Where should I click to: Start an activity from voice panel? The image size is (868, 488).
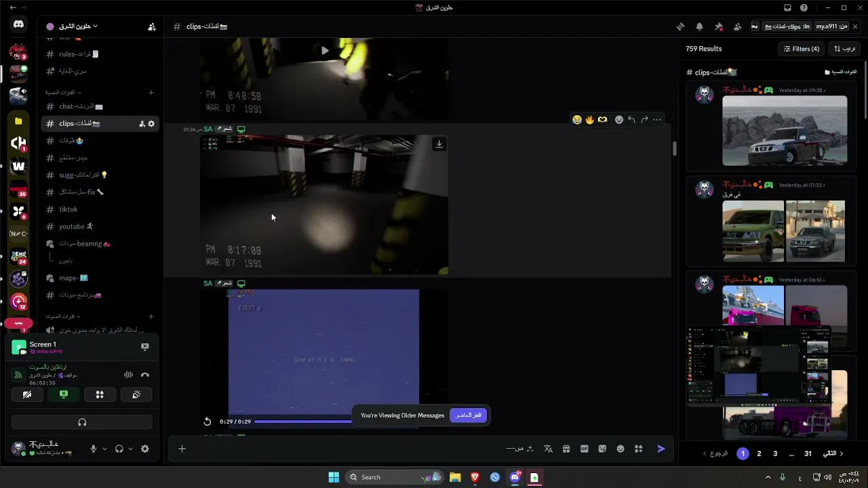click(100, 394)
